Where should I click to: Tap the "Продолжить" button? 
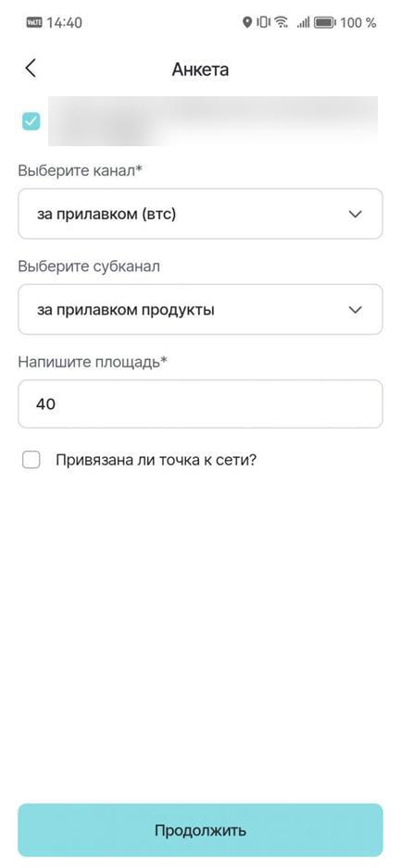(x=200, y=830)
